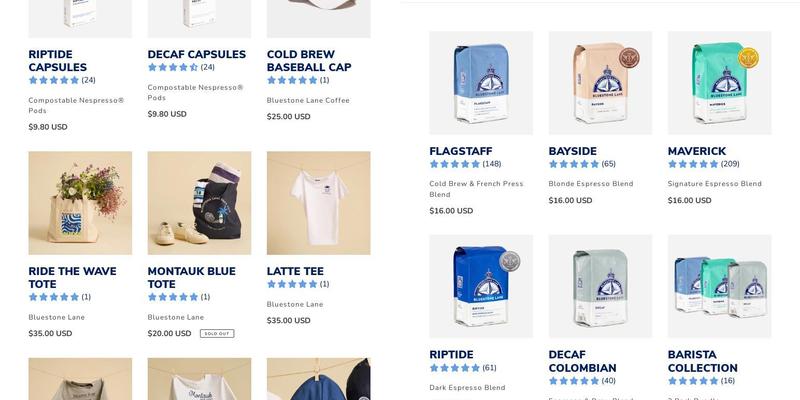Screen dimensions: 800x400
Task: Select the Latte Tee product image
Action: tap(318, 203)
